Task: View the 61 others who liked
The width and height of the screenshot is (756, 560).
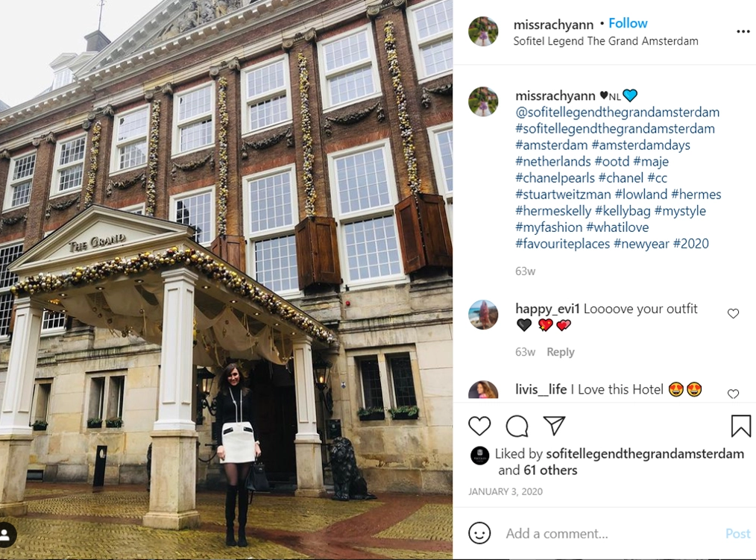Action: click(x=550, y=471)
